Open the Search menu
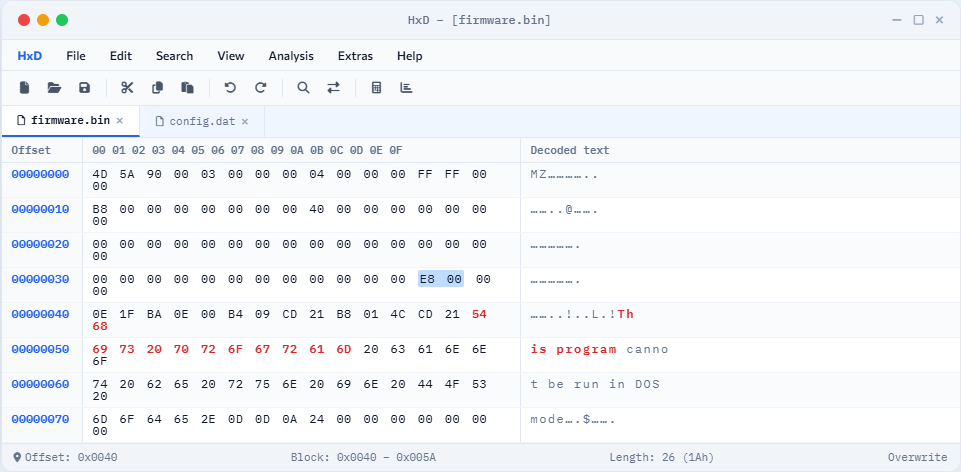 (174, 56)
